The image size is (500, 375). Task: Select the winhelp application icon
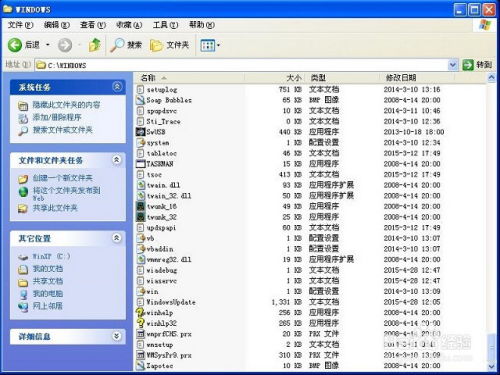tap(141, 313)
